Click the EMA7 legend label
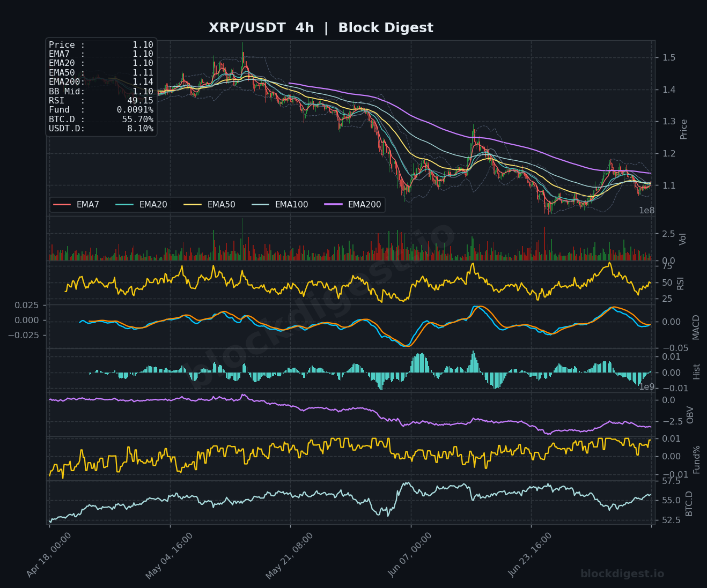Screen dimensions: 707x588 coord(88,205)
